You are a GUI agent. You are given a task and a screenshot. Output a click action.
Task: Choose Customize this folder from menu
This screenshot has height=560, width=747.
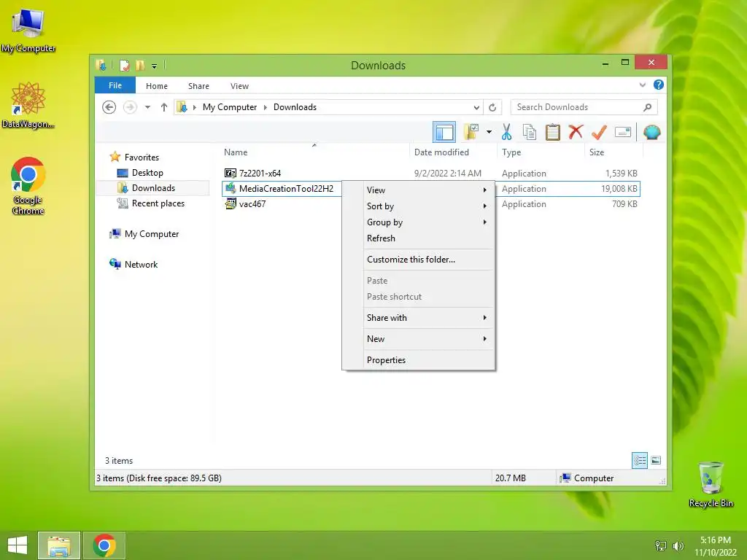(x=419, y=260)
